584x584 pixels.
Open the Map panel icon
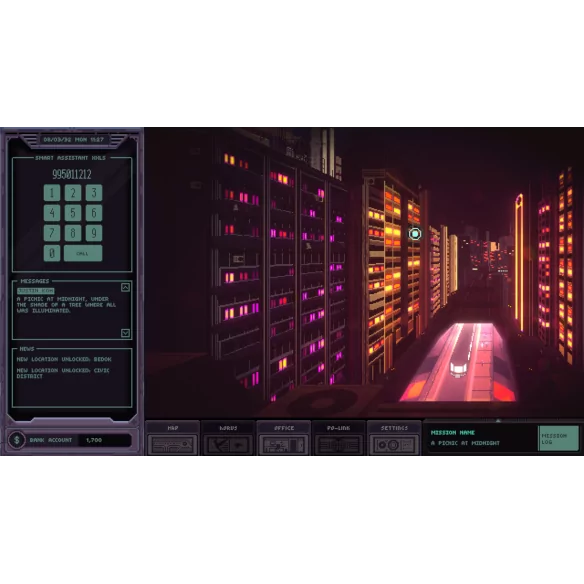click(x=172, y=445)
